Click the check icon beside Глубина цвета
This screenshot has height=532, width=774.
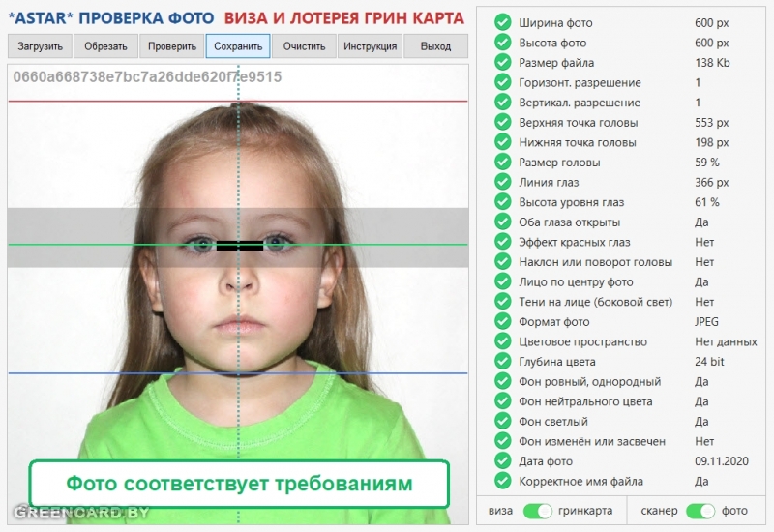pyautogui.click(x=502, y=361)
